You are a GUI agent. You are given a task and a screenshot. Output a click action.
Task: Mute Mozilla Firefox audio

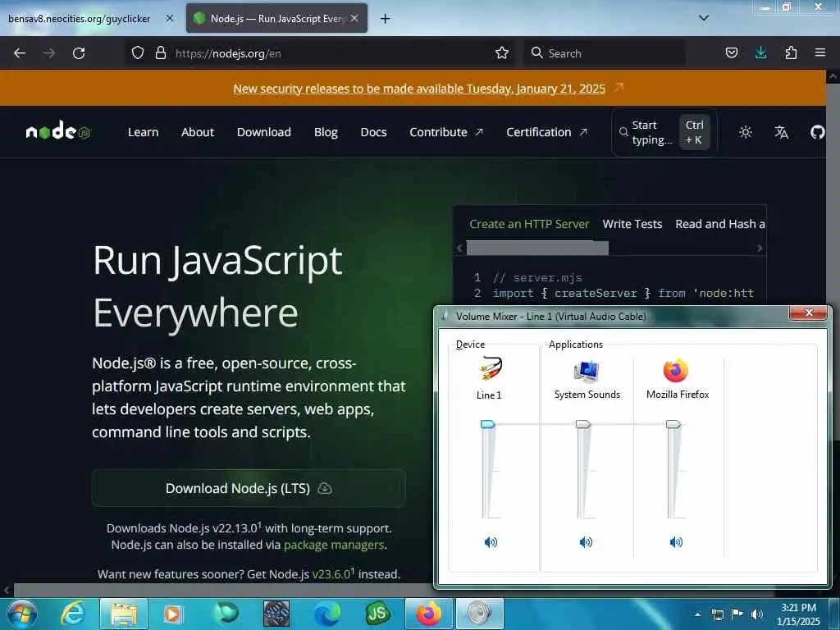coord(676,542)
